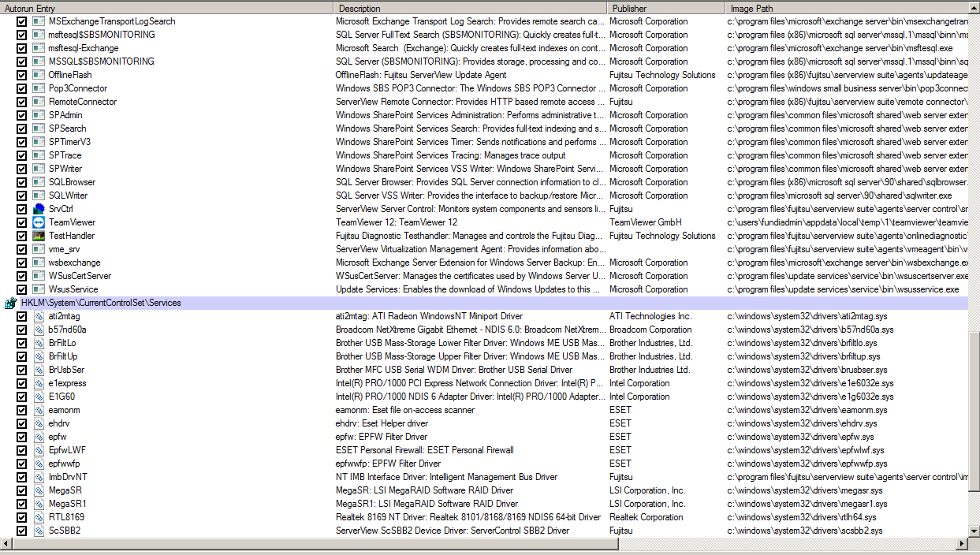Viewport: 980px width, 555px height.
Task: Click the 'eamonm: Eset file on-access scanner' description
Action: 405,410
